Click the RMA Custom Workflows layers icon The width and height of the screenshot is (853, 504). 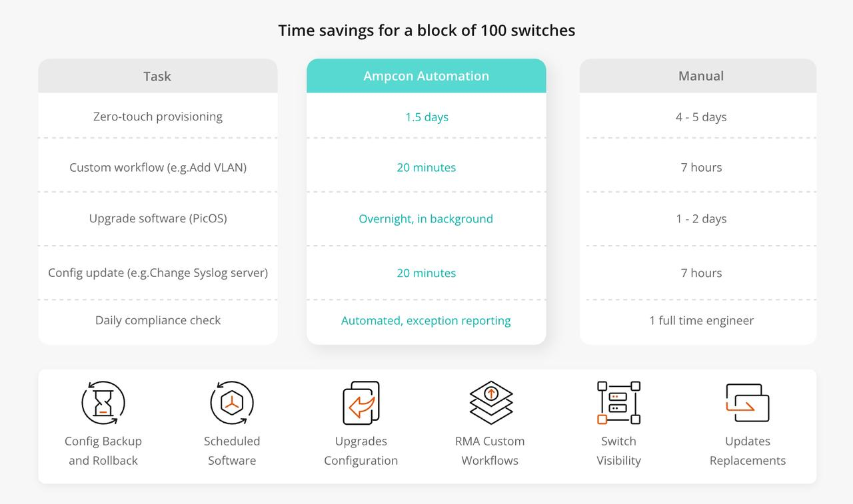coord(490,403)
